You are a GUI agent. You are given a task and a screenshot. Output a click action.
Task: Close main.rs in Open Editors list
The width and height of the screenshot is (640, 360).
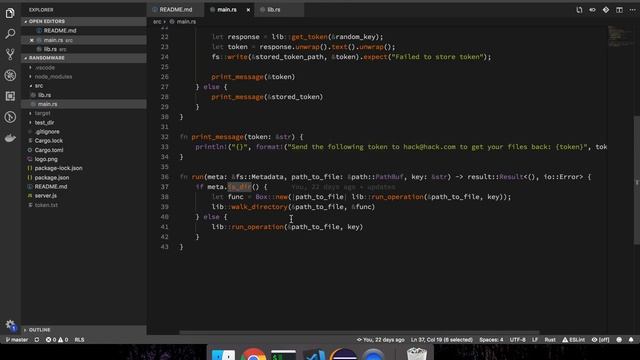click(x=32, y=40)
